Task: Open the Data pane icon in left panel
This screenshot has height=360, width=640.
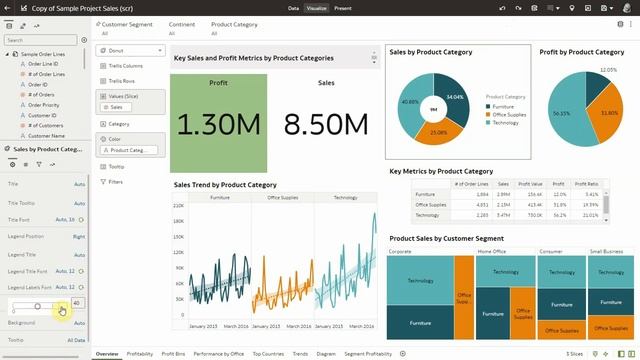Action: coord(9,26)
